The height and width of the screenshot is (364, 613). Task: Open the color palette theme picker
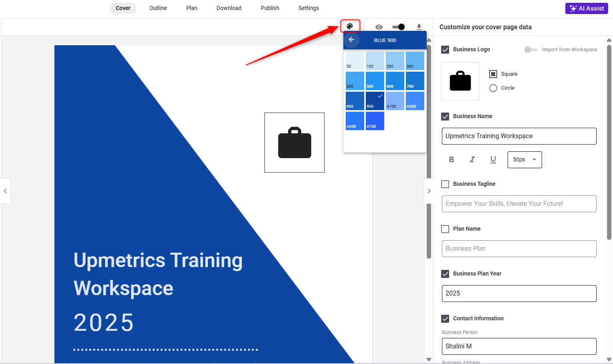pyautogui.click(x=350, y=26)
